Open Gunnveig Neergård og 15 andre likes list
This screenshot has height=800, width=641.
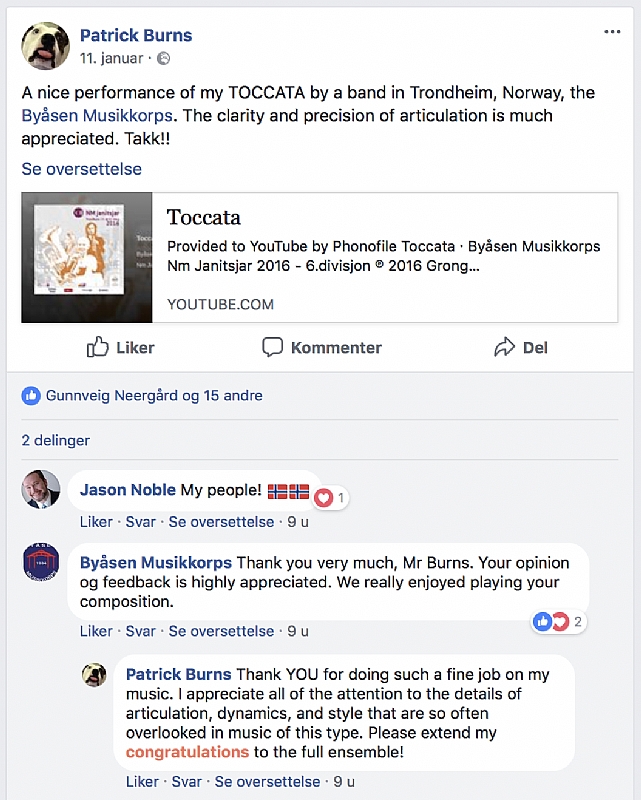pos(154,395)
